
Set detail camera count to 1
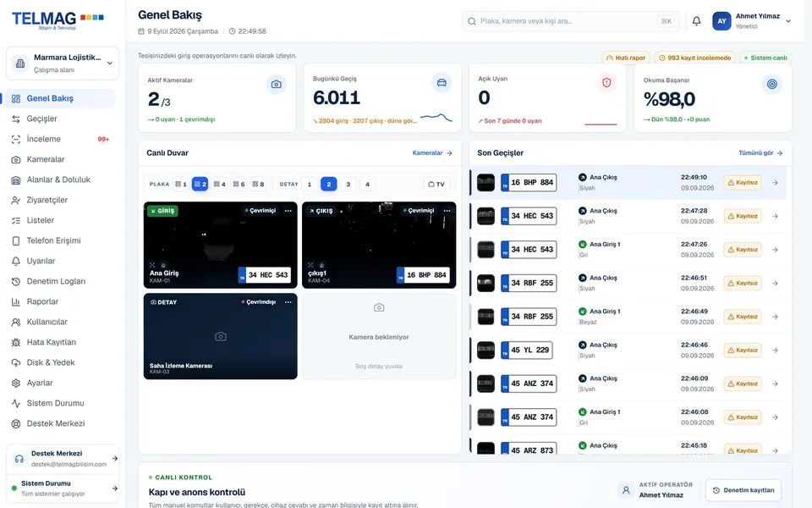(310, 184)
